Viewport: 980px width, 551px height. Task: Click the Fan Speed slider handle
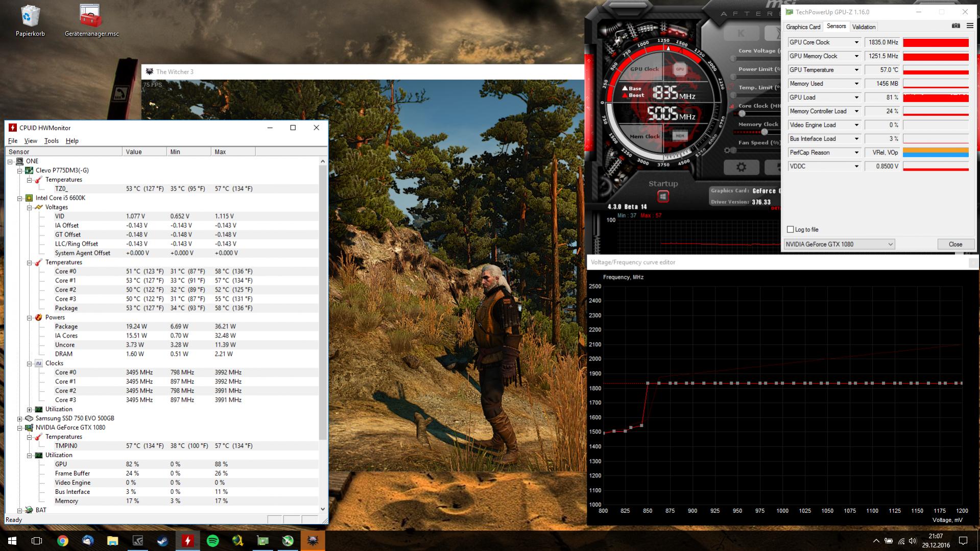point(734,151)
